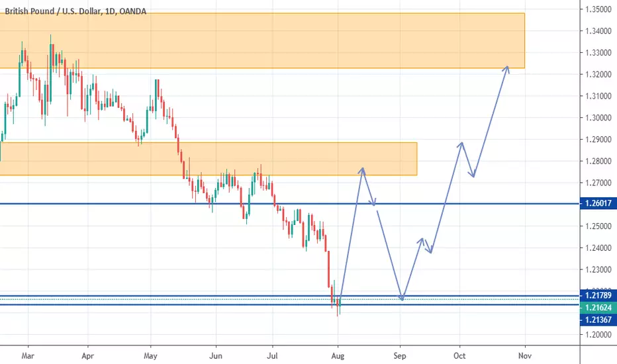This screenshot has height=364, width=617.
Task: Click the Aug label on time axis
Action: pyautogui.click(x=338, y=356)
